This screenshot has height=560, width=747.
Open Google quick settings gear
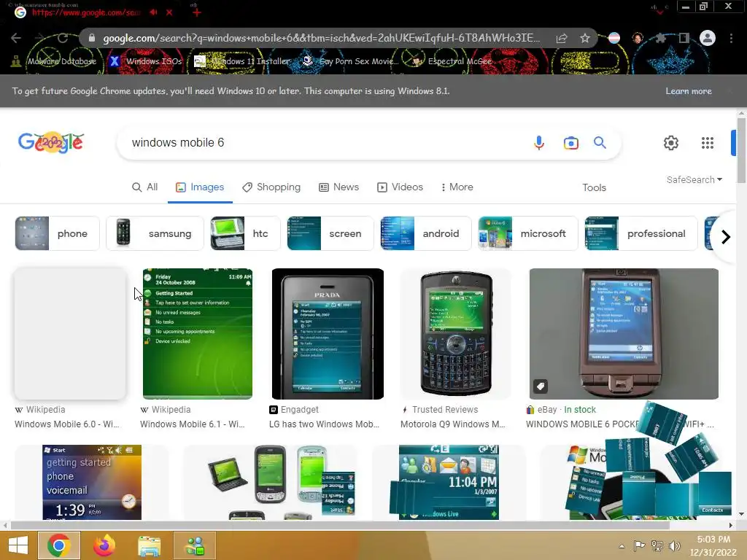[x=671, y=143]
